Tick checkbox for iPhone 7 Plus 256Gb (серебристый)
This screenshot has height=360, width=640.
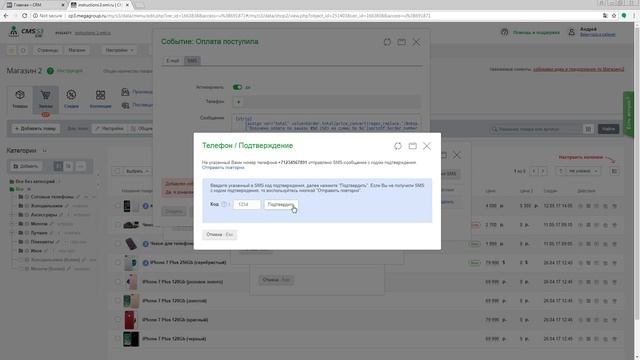click(118, 263)
